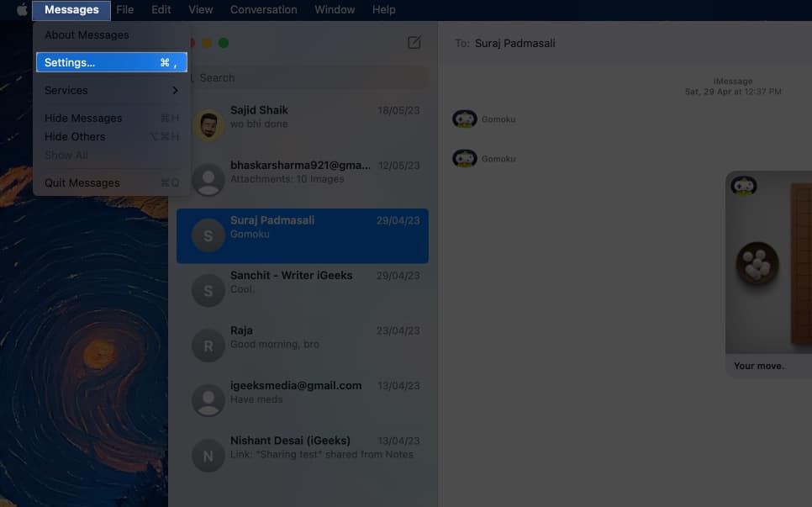Click 'Attachments: 10 Images' preview
The width and height of the screenshot is (812, 507).
tap(287, 178)
